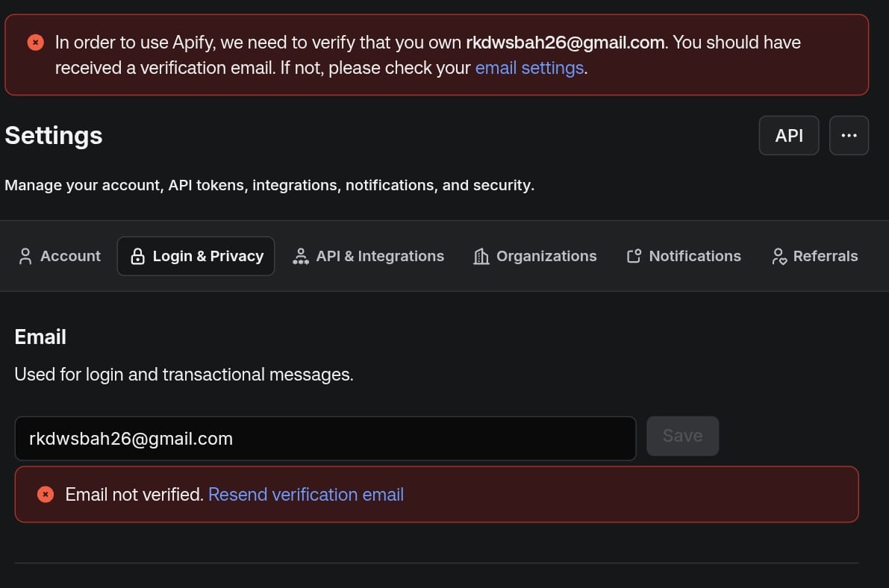
Task: Click 'Manage your account, API tokens' description
Action: [x=269, y=185]
